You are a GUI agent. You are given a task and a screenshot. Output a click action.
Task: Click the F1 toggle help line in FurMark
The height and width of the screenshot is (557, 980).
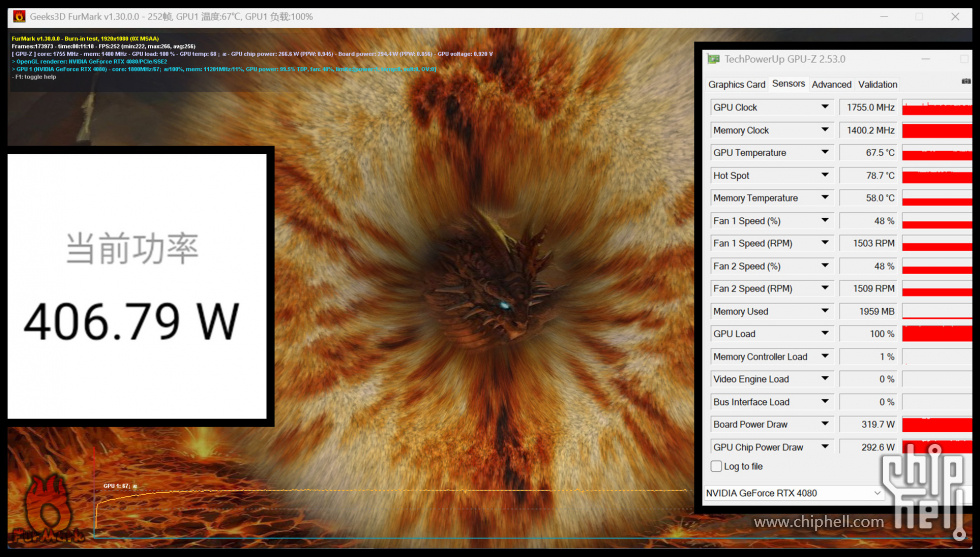(x=34, y=77)
